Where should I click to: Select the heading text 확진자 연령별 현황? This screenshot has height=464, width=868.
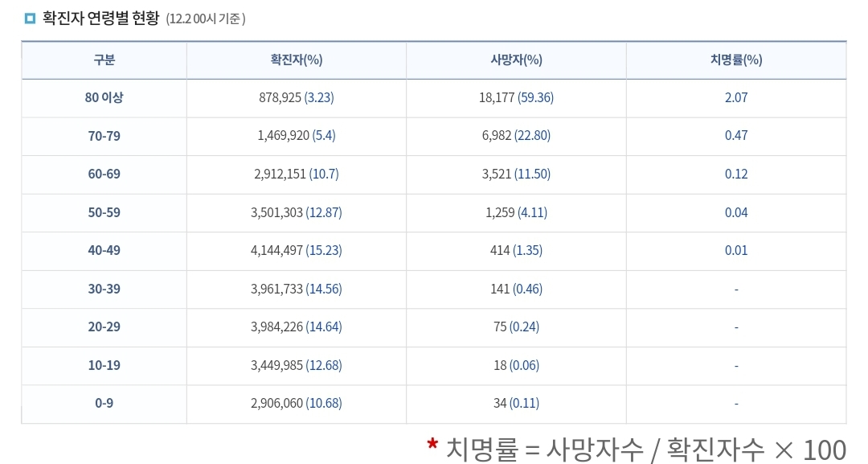click(100, 18)
